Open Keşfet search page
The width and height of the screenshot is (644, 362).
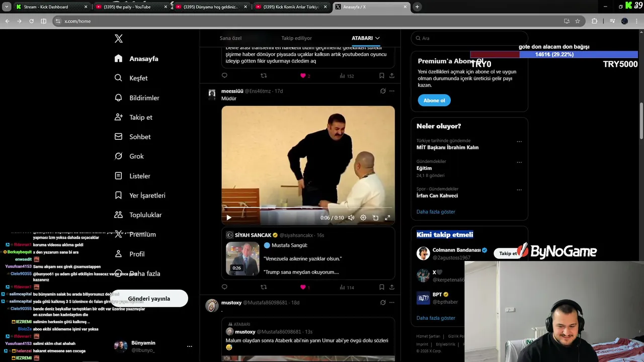coord(131,78)
